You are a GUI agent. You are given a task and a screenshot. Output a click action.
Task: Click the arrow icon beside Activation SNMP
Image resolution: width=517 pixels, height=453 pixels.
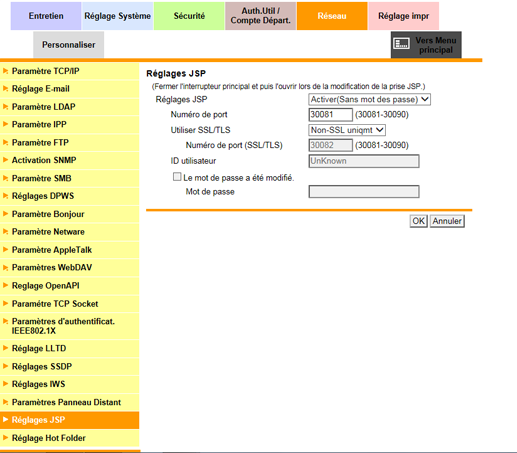tap(5, 160)
